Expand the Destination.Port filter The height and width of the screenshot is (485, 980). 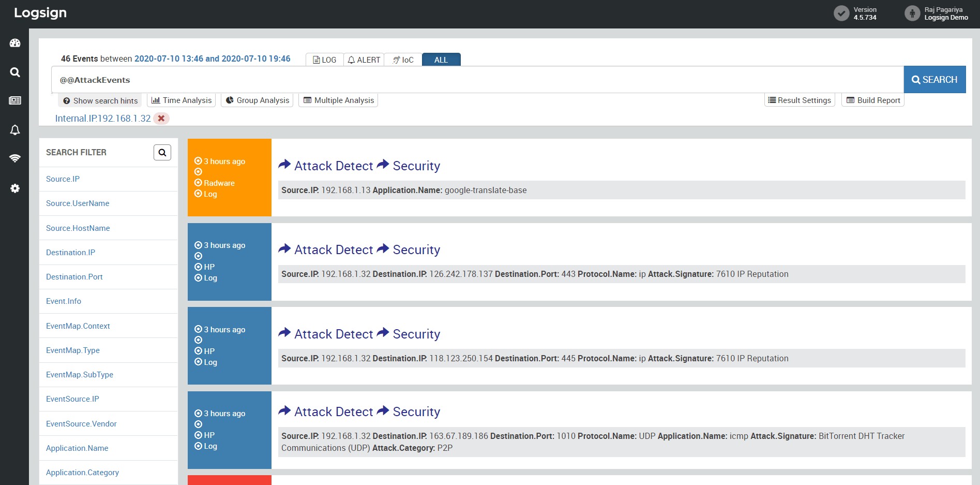pyautogui.click(x=74, y=277)
